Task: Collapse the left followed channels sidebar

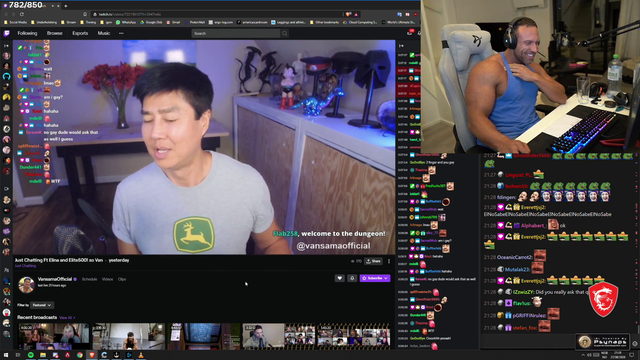Action: (6, 46)
